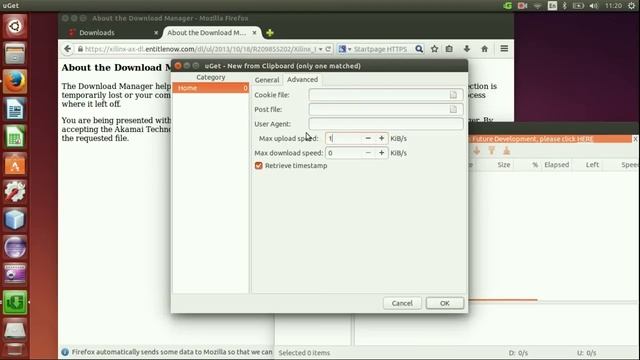Close the Downloads tab in Firefox
The image size is (640, 360).
(156, 33)
